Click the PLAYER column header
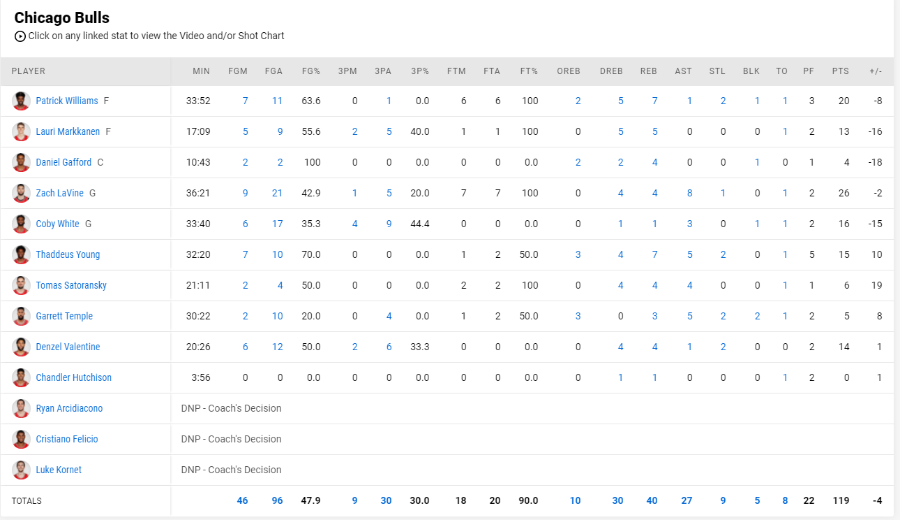Image resolution: width=900 pixels, height=520 pixels. pos(28,71)
